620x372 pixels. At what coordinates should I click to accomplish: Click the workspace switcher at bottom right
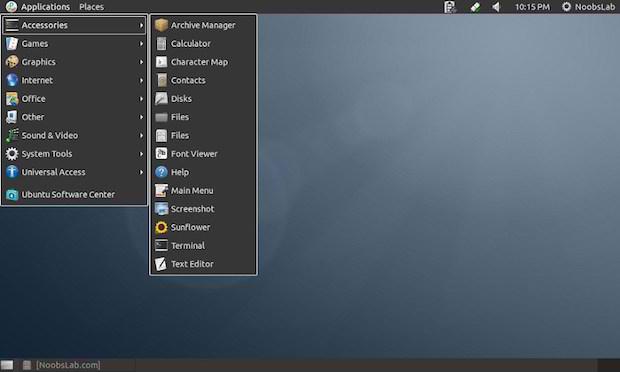point(608,365)
